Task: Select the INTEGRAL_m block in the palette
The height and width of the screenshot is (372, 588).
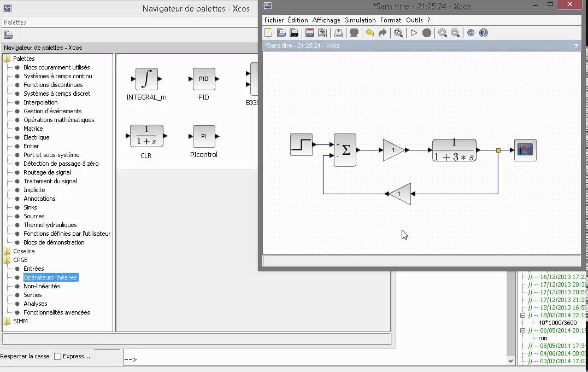Action: point(146,79)
